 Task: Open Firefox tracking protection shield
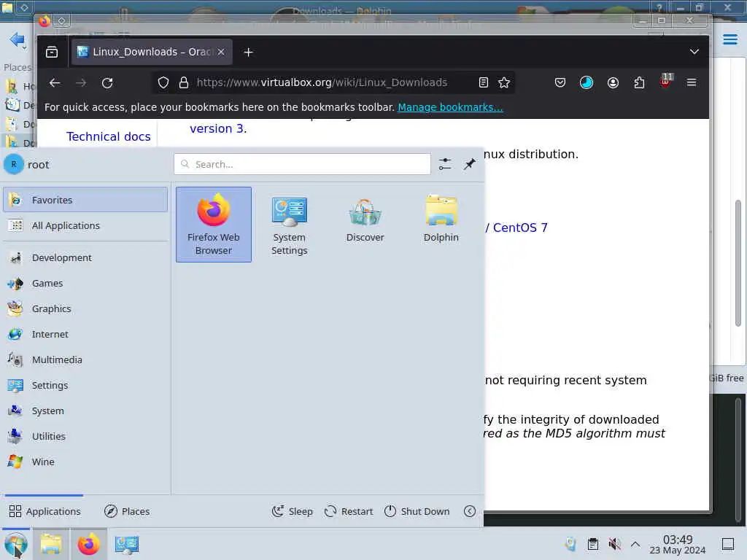[x=163, y=82]
